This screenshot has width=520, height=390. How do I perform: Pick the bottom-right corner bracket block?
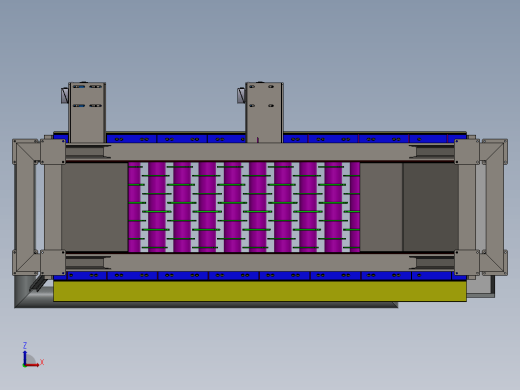[x=467, y=263]
